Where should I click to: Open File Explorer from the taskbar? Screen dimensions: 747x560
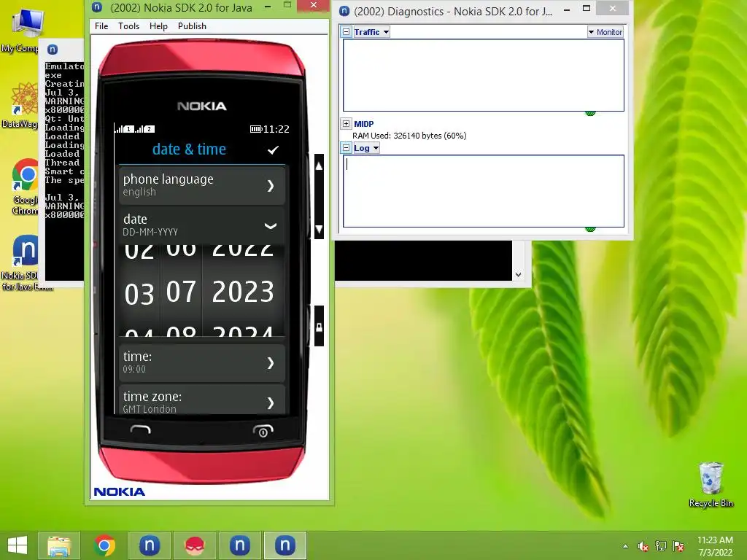coord(59,545)
